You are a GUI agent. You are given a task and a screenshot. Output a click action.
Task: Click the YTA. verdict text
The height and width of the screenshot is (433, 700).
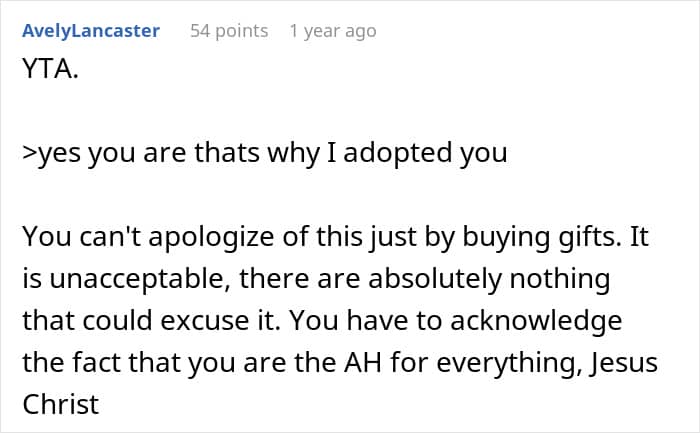[x=50, y=69]
